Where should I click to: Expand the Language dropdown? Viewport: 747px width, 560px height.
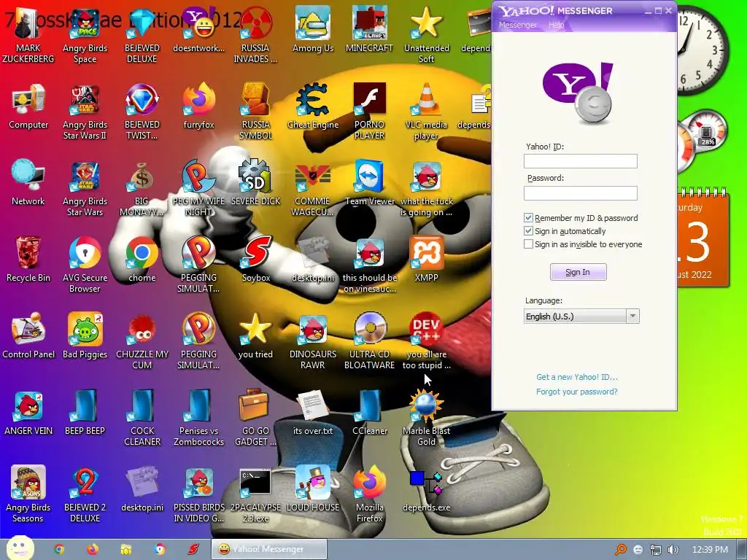(x=632, y=316)
